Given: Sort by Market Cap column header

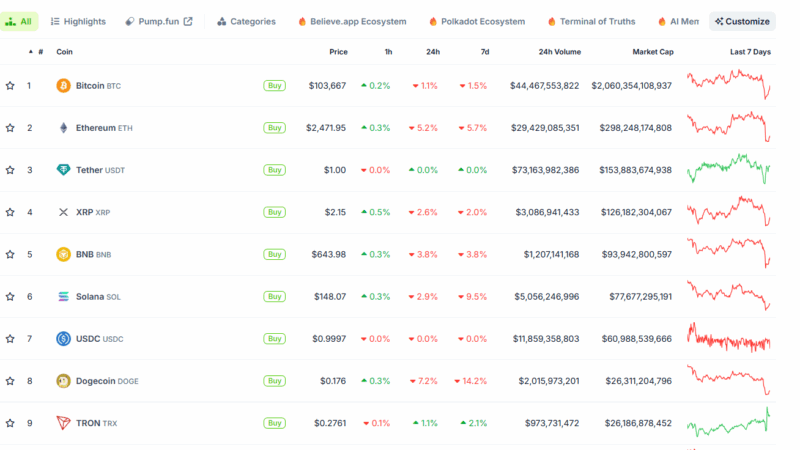Looking at the screenshot, I should 653,52.
